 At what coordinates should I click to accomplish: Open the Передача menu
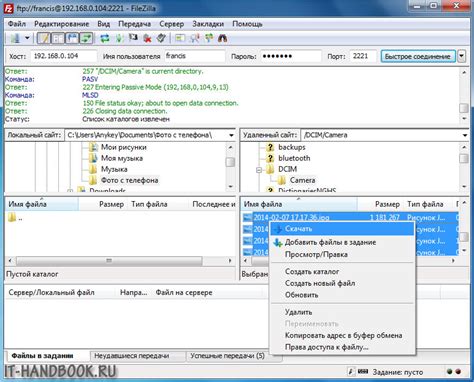pyautogui.click(x=135, y=24)
